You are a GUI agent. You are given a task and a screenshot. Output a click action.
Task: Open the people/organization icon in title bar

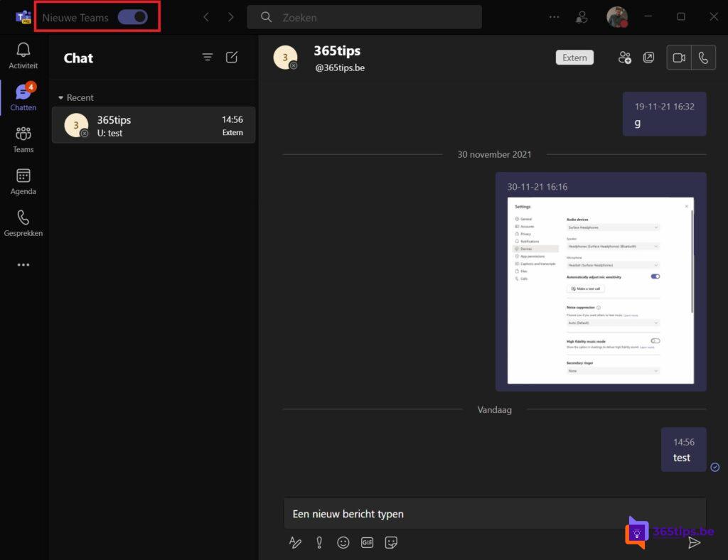point(582,17)
